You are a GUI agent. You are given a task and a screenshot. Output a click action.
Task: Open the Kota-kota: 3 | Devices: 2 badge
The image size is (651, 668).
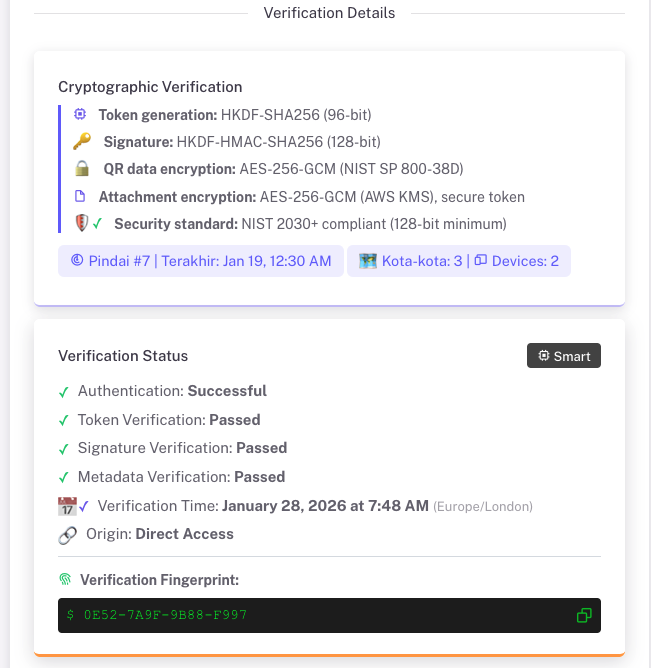tap(459, 261)
